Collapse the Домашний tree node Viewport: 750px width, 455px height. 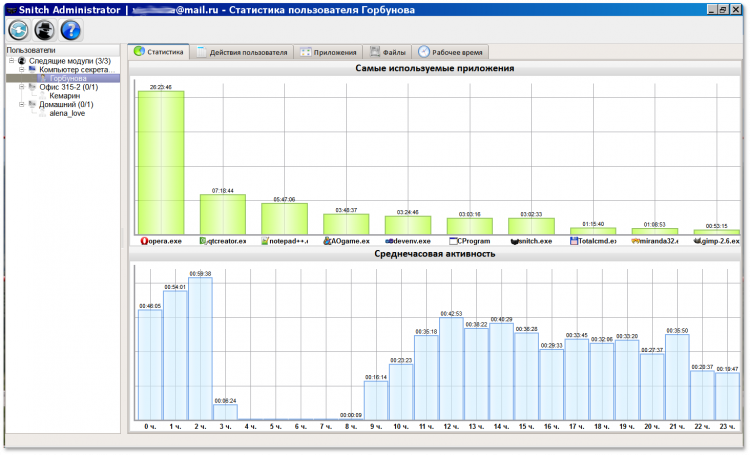tap(21, 104)
